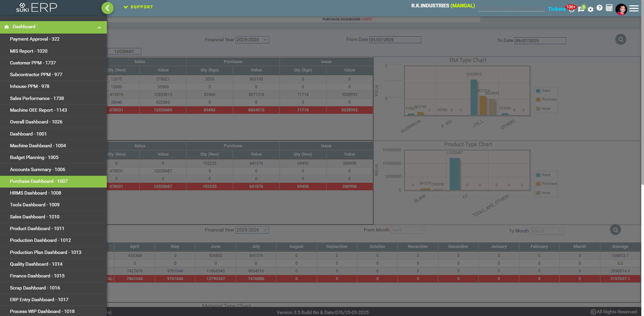Select Payment Approval - 322 menu item
This screenshot has width=644, height=316.
pos(35,39)
